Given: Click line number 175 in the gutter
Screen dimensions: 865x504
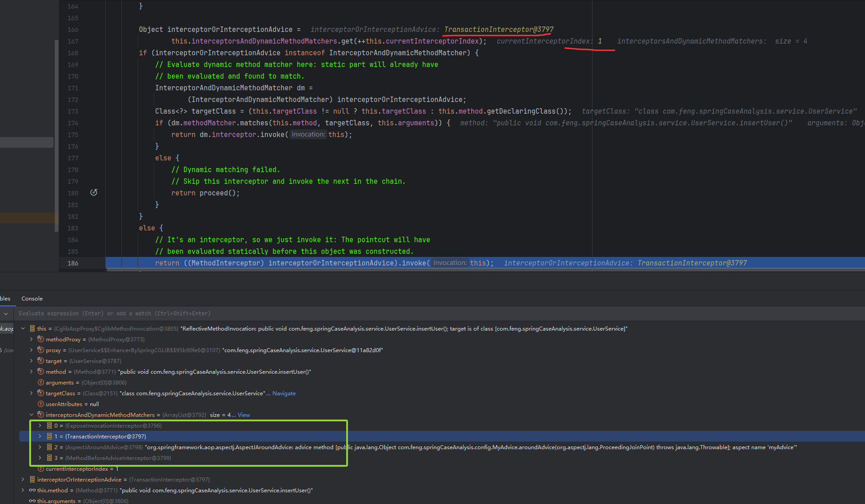Looking at the screenshot, I should [x=73, y=135].
